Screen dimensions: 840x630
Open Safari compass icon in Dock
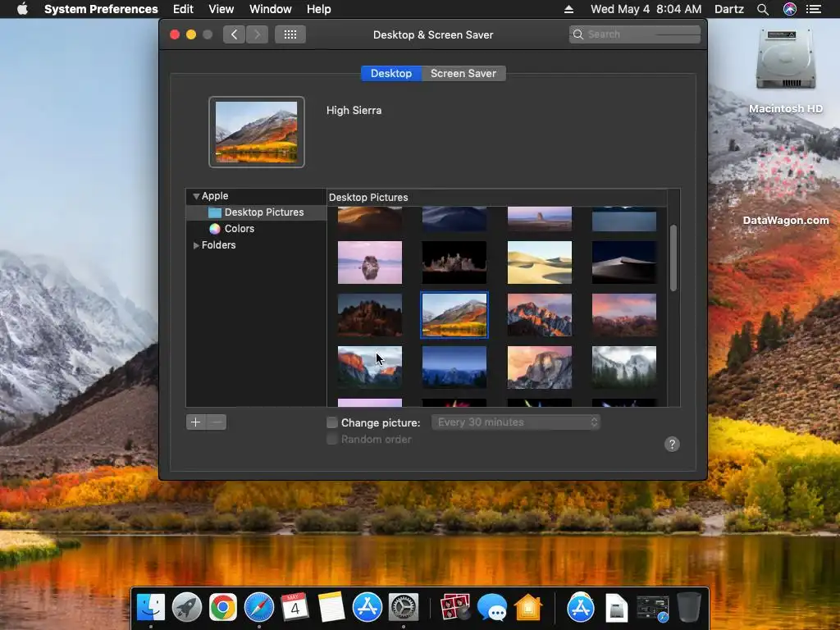tap(258, 607)
